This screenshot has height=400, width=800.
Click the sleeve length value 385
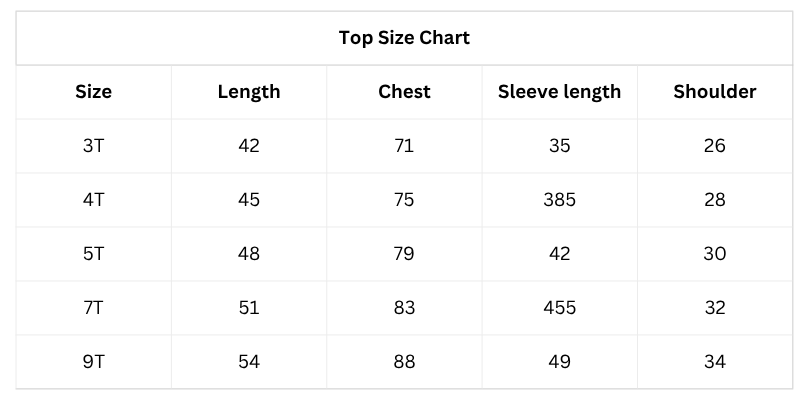[x=559, y=200]
